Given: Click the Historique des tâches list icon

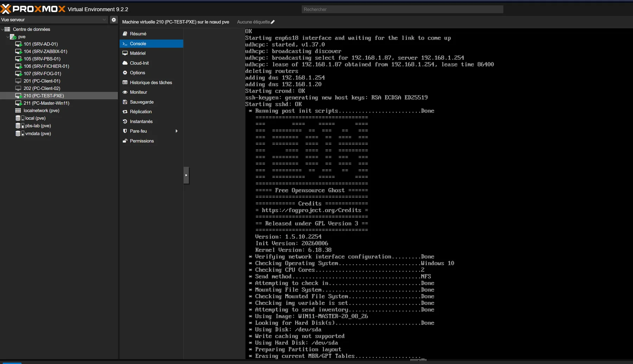Looking at the screenshot, I should click(125, 83).
